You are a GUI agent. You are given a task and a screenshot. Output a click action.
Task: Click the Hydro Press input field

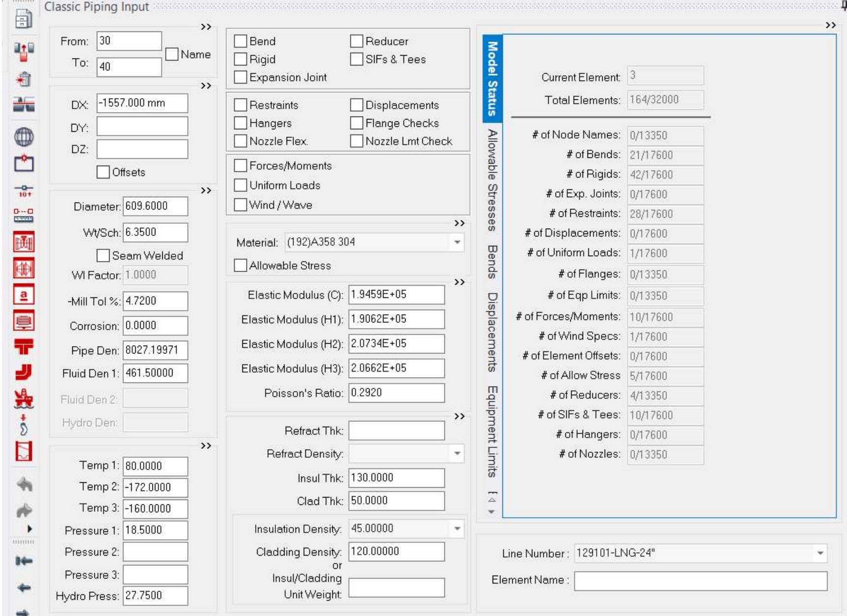point(155,596)
